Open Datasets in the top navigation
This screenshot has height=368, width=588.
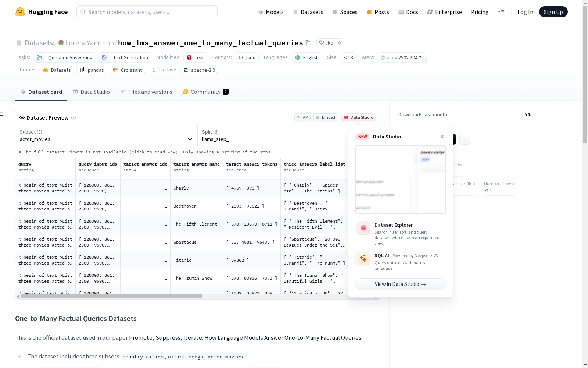tap(308, 12)
